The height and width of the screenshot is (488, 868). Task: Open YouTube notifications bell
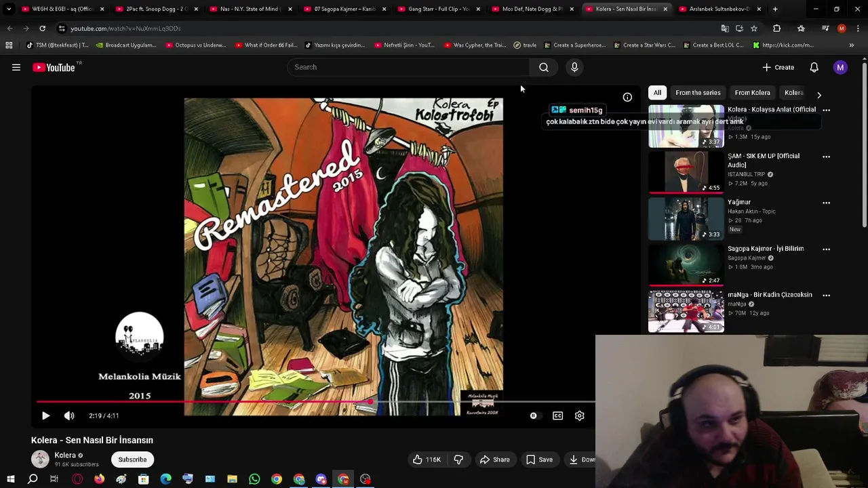pos(814,67)
